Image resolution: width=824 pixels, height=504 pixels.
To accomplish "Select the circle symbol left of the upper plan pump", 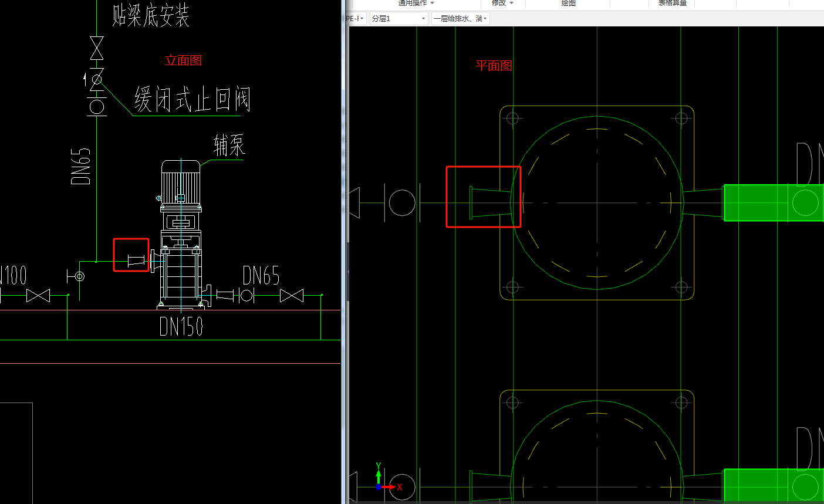I will (x=402, y=203).
